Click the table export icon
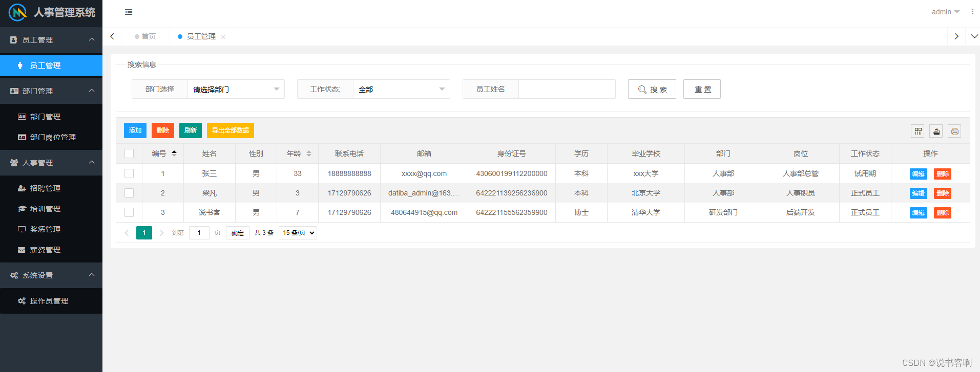The height and width of the screenshot is (372, 980). [936, 132]
